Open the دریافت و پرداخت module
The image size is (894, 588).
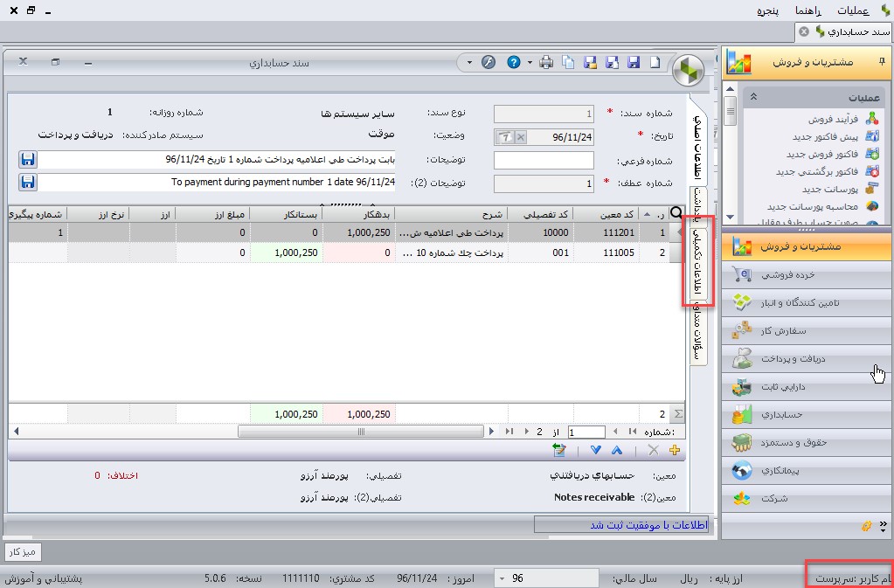tap(807, 359)
